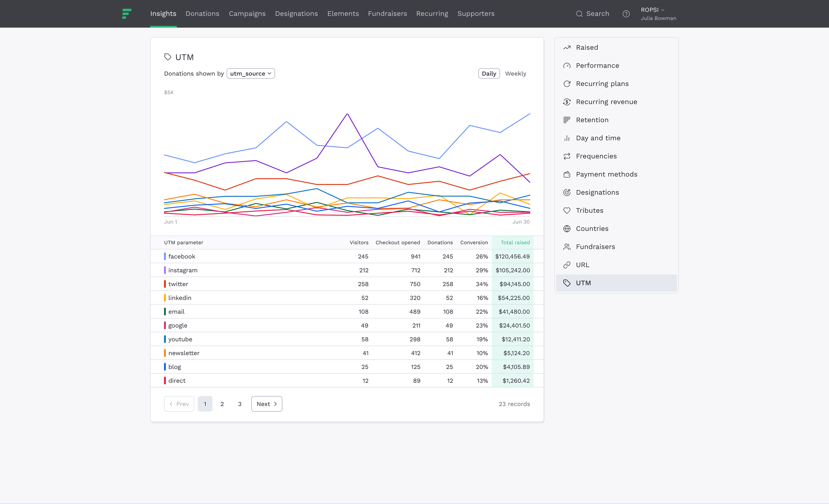
Task: Switch the chart to Weekly view
Action: 515,74
